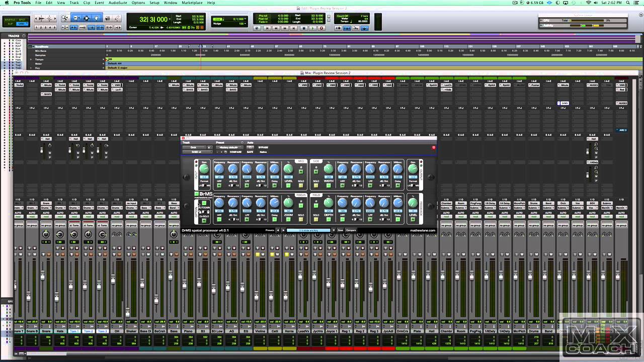The image size is (644, 362).
Task: Select the Pencil tool
Action: (x=117, y=18)
